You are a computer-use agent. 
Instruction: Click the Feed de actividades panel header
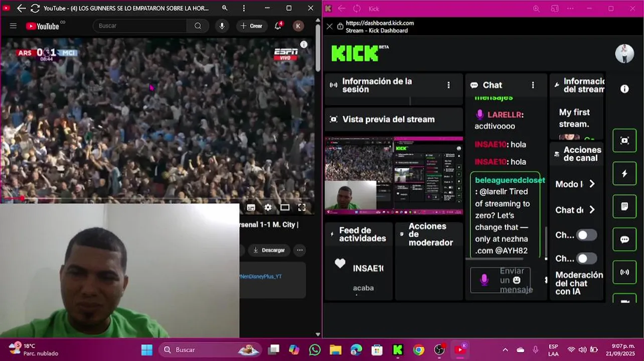pyautogui.click(x=359, y=234)
